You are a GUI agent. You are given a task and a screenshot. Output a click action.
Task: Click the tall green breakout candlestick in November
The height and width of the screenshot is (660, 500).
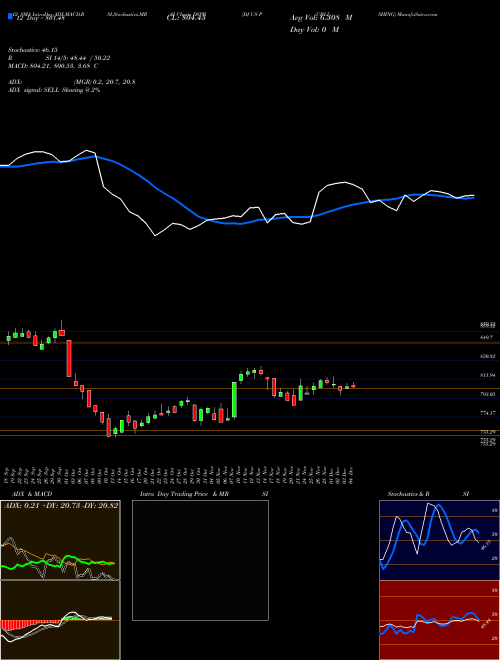click(234, 399)
